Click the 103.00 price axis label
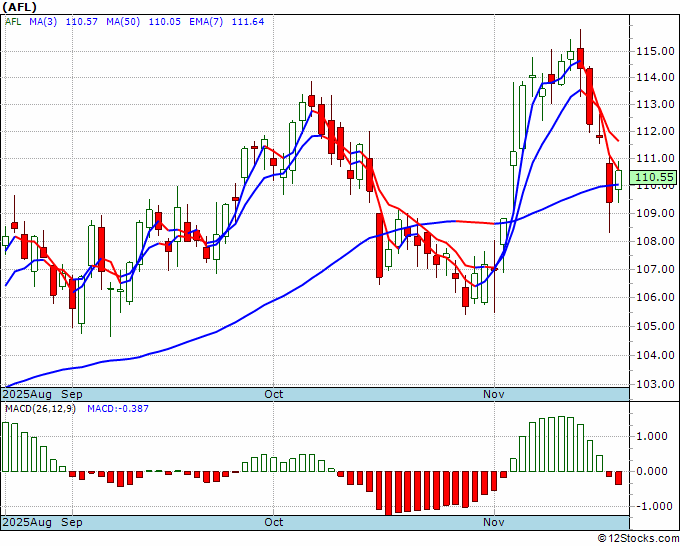The height and width of the screenshot is (546, 680). pos(655,384)
